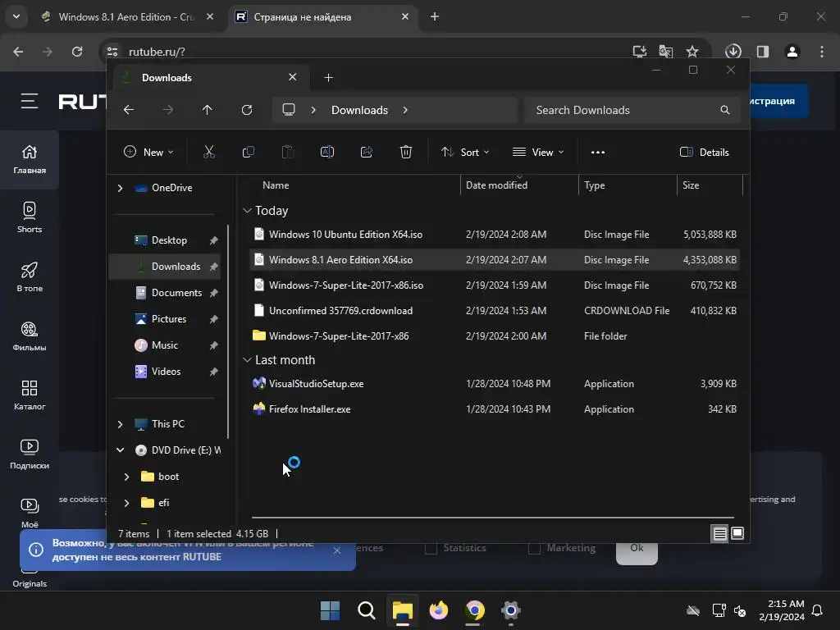Switch to large thumbnails view icon in status bar
This screenshot has width=840, height=630.
click(737, 533)
